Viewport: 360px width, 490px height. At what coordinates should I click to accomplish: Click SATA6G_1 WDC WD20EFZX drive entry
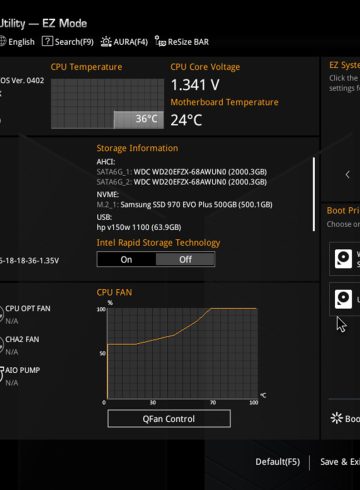[182, 172]
